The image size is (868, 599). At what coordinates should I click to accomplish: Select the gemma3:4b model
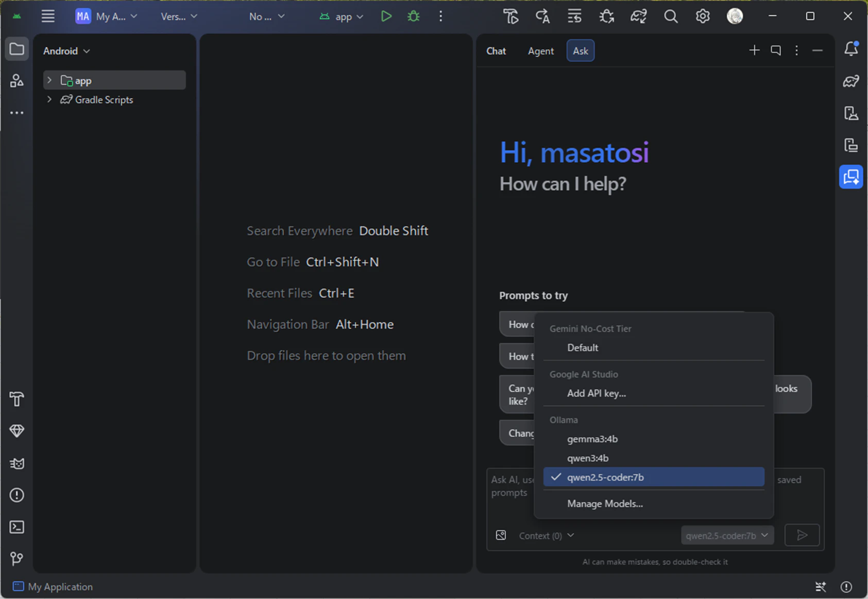[x=654, y=439]
